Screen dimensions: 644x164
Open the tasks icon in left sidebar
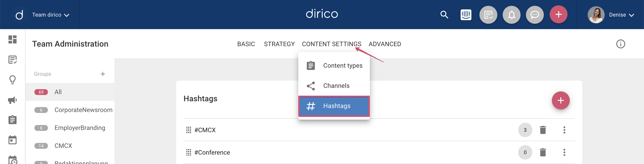(13, 60)
